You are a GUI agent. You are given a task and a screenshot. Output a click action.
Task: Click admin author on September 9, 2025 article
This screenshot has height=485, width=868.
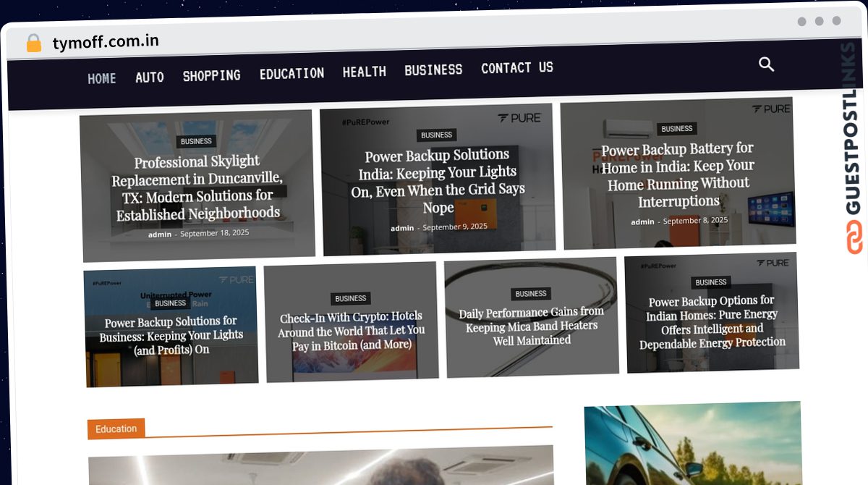pos(402,228)
